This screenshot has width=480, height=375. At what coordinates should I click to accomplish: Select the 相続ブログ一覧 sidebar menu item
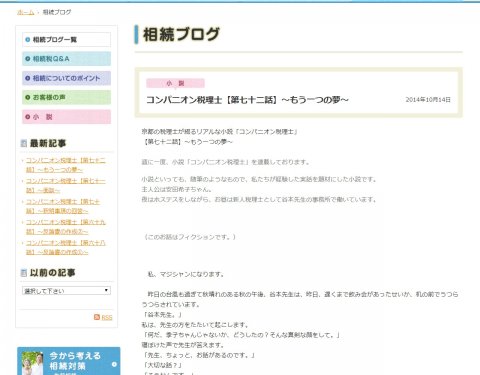66,40
